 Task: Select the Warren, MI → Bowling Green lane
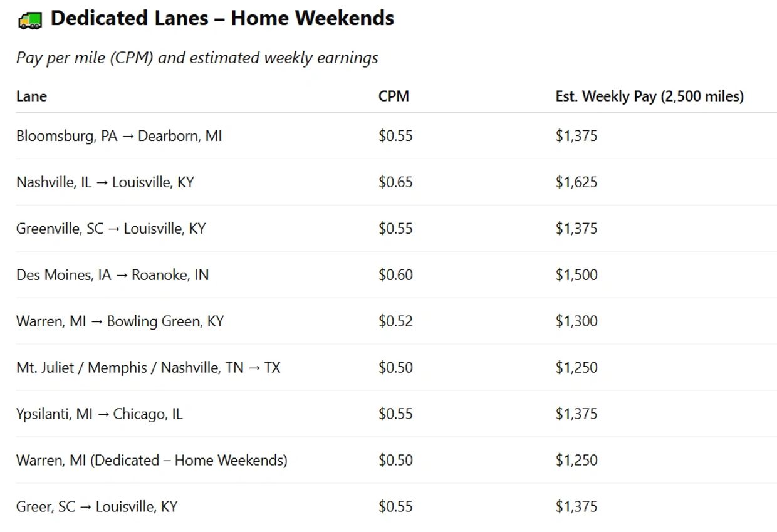coord(120,321)
